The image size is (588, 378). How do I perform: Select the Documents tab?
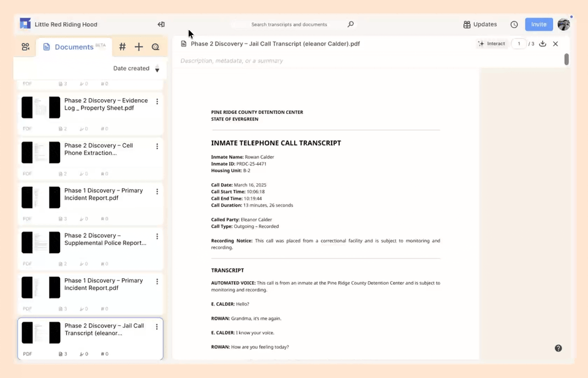75,47
